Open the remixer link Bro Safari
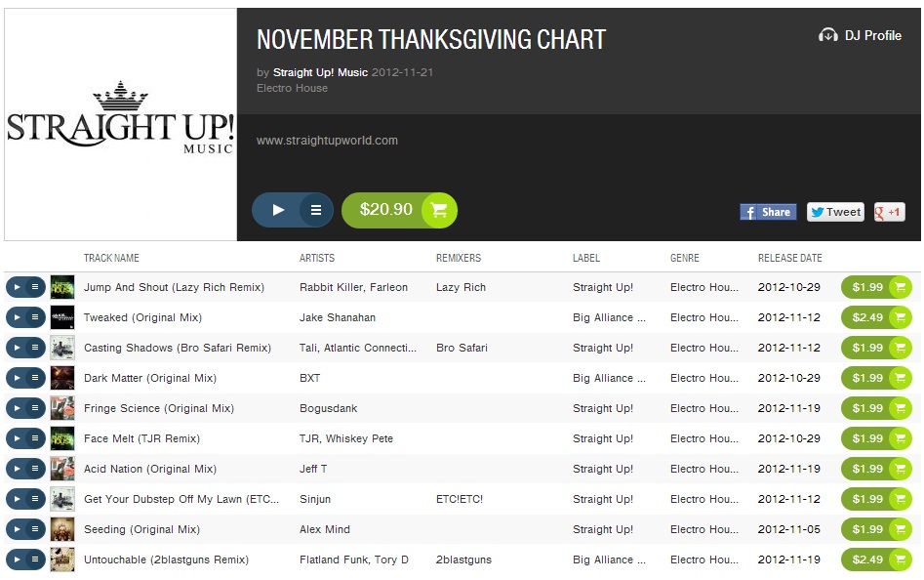Image resolution: width=924 pixels, height=580 pixels. click(462, 348)
